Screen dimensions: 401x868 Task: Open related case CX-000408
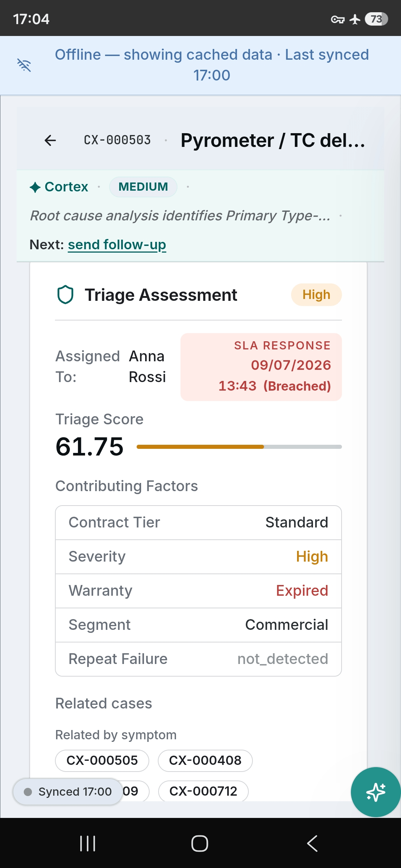pos(205,760)
